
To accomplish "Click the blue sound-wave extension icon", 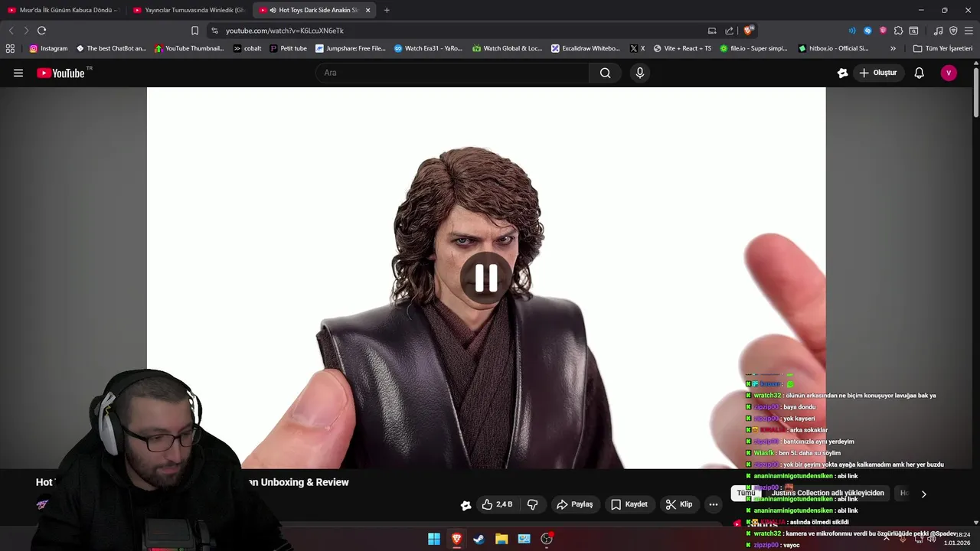I will [852, 31].
